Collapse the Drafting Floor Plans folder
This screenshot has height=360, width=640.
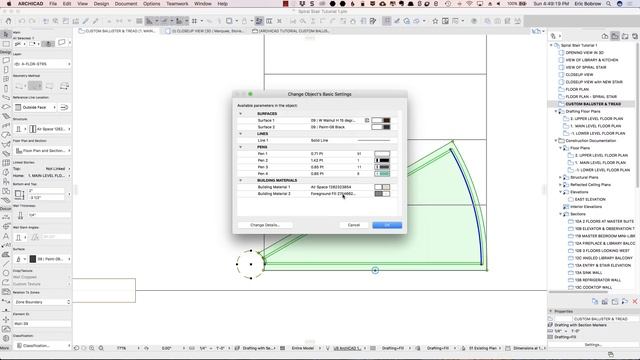pos(556,111)
